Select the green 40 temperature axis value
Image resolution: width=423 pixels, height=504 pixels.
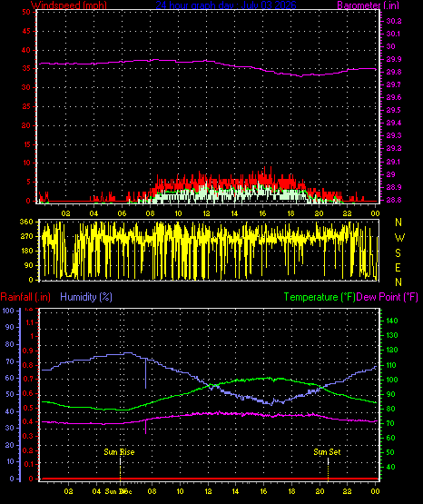tap(390, 467)
